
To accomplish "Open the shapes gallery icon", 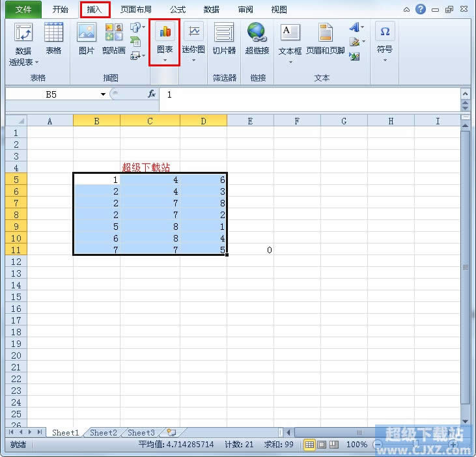I will (135, 27).
